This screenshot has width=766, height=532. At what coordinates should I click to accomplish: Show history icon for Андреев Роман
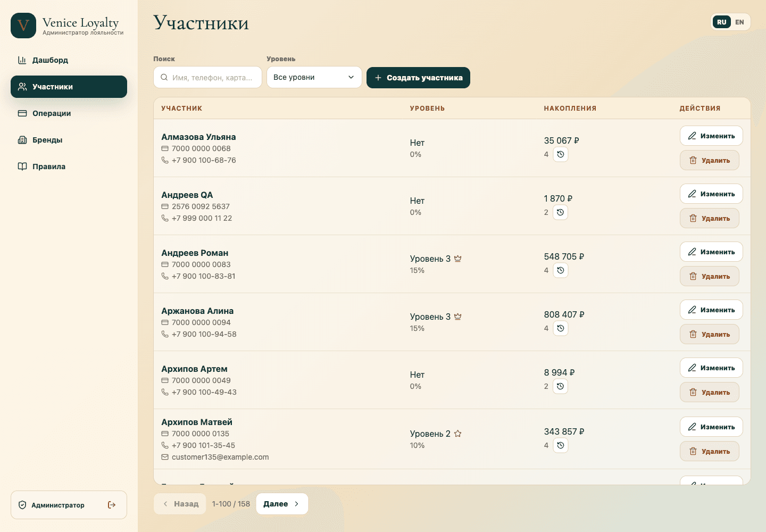pyautogui.click(x=561, y=270)
